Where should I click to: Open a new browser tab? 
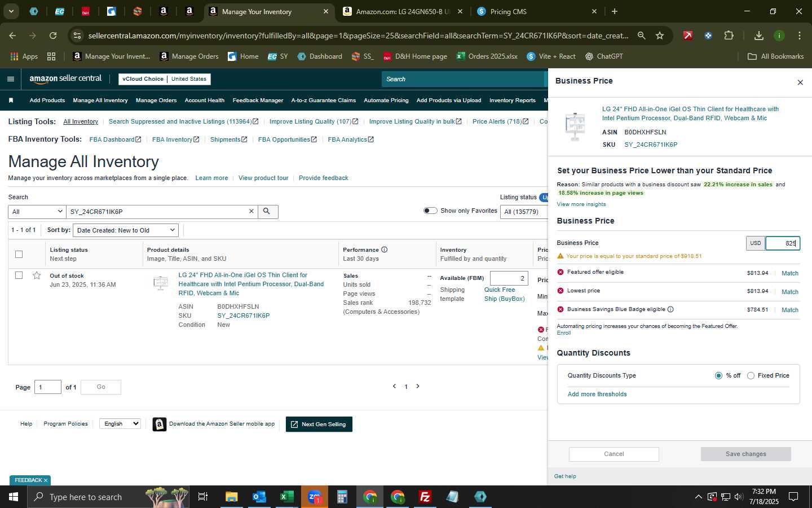[615, 11]
